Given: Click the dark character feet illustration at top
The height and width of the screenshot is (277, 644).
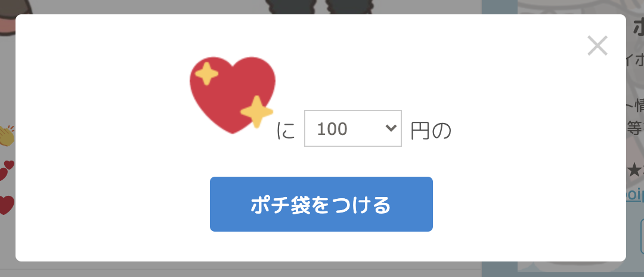Looking at the screenshot, I should (319, 7).
